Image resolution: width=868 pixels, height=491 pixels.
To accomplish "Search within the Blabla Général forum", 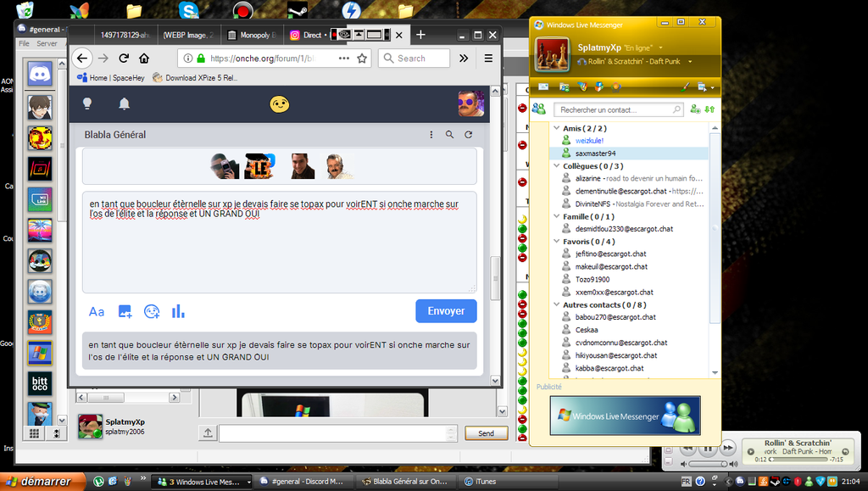I will [x=449, y=135].
